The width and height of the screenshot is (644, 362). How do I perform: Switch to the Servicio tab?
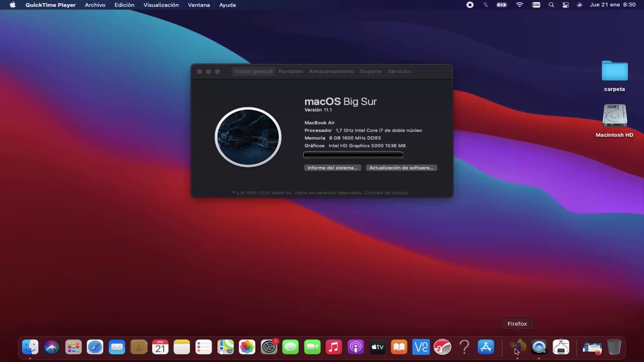tap(398, 71)
